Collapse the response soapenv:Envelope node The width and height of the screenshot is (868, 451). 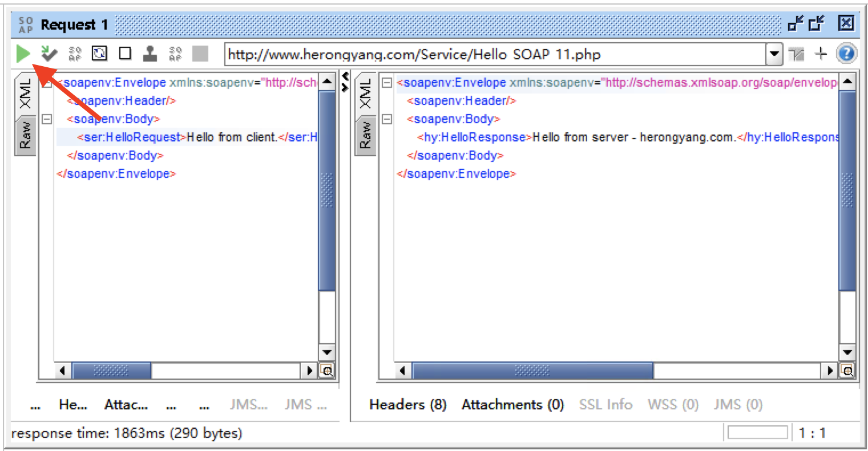click(x=387, y=82)
